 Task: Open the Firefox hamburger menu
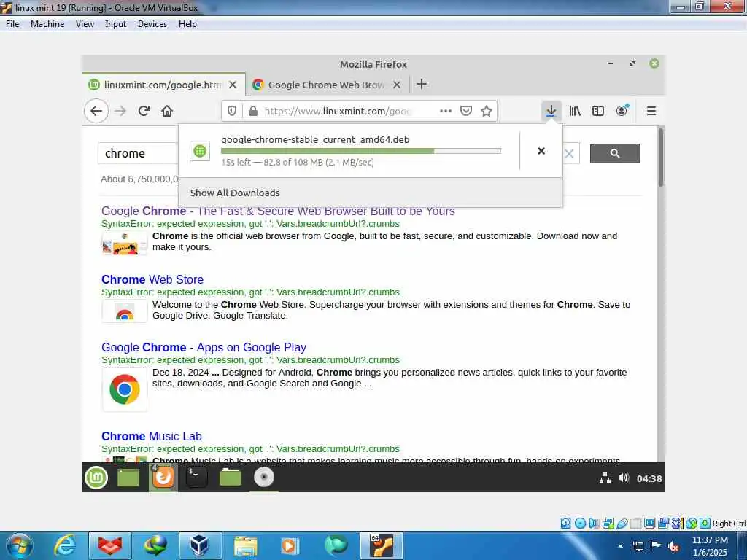651,111
